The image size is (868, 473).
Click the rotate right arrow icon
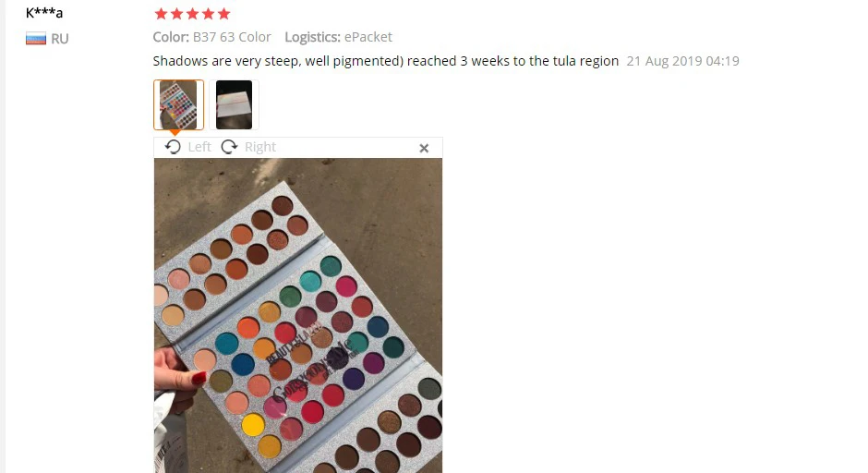pos(229,147)
